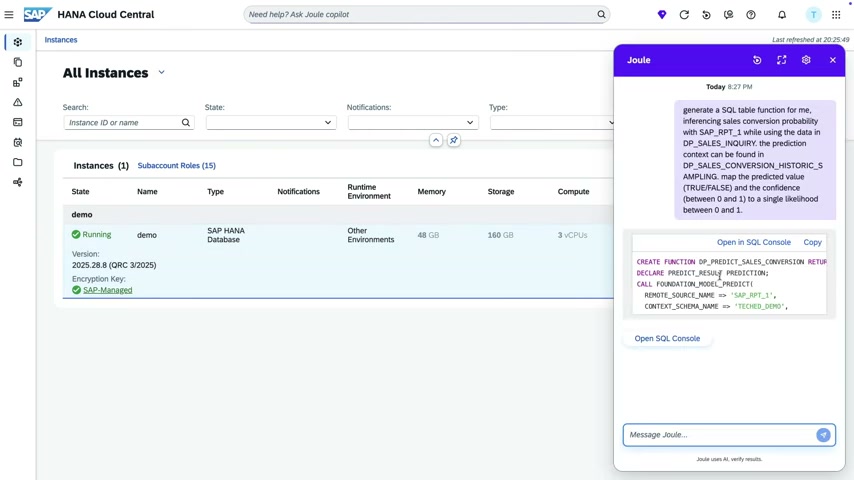This screenshot has width=854, height=480.
Task: Expand Joule panel to full screen
Action: point(782,60)
